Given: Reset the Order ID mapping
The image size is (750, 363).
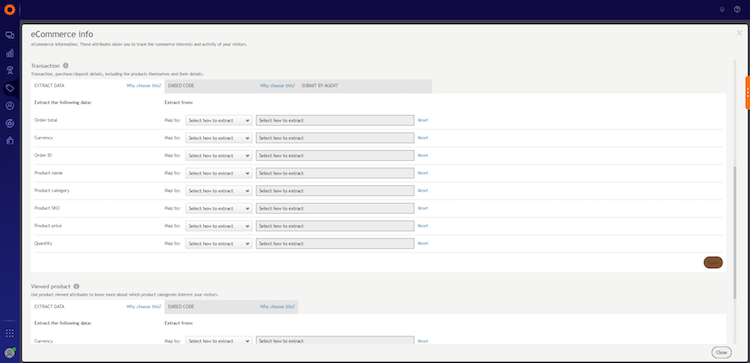Looking at the screenshot, I should point(423,155).
